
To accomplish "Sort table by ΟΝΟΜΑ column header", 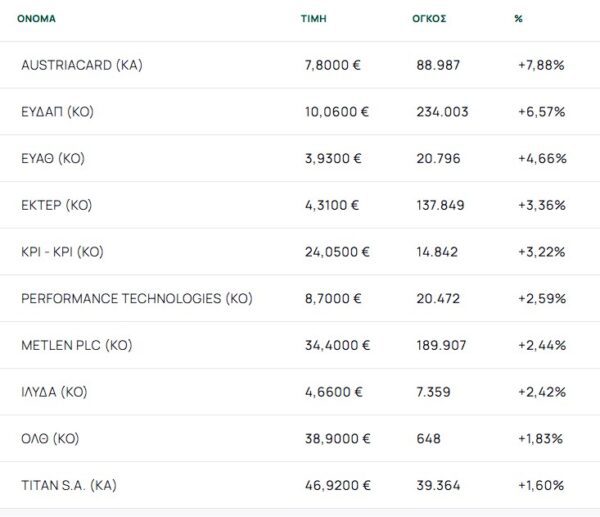I will [36, 18].
